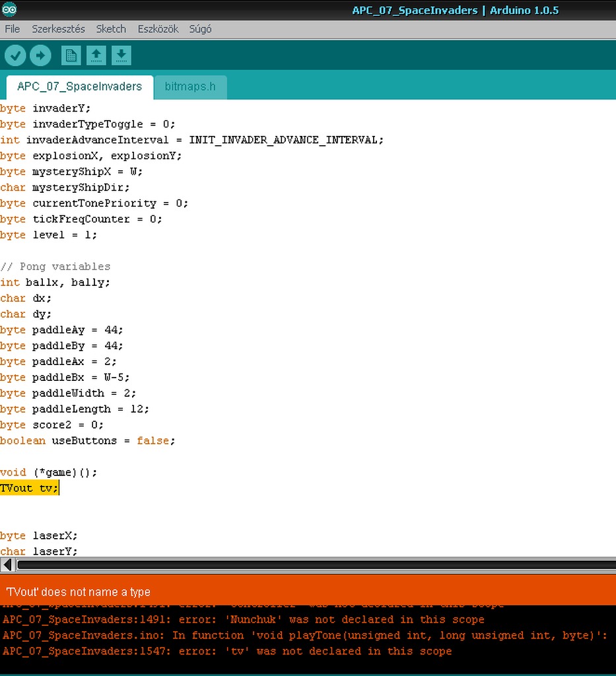
Task: Open the File menu
Action: (12, 29)
